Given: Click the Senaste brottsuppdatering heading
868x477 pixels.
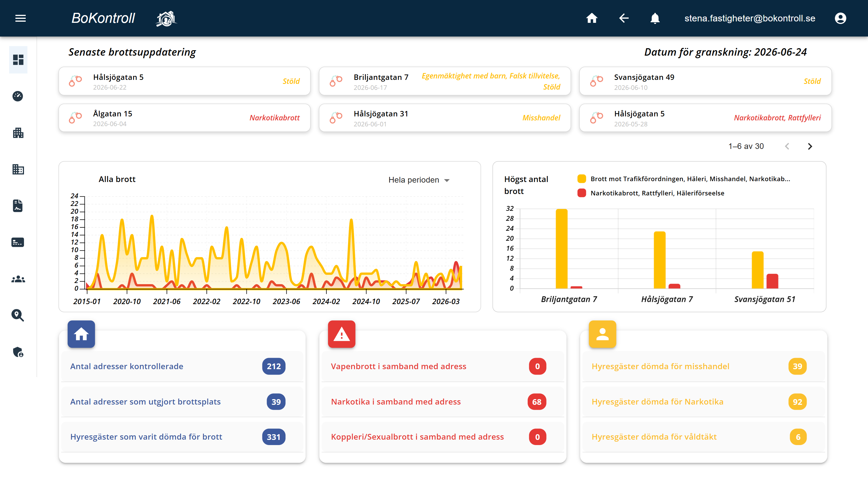Looking at the screenshot, I should coord(132,52).
